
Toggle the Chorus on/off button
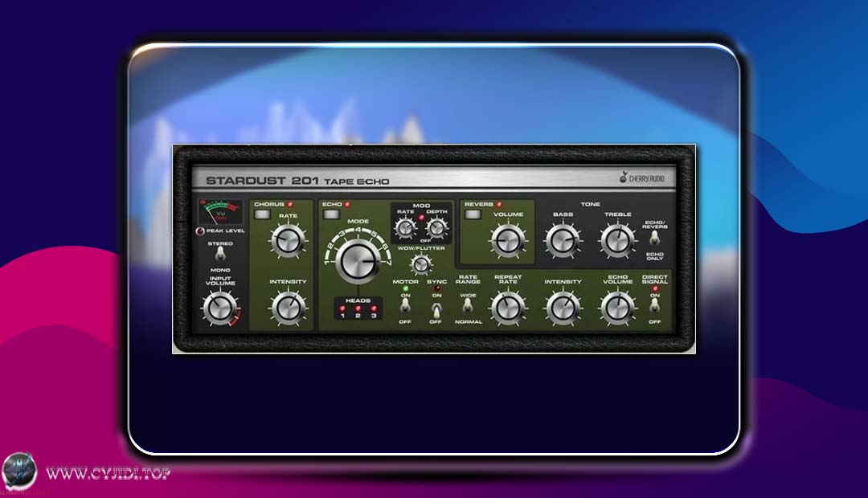pos(262,215)
